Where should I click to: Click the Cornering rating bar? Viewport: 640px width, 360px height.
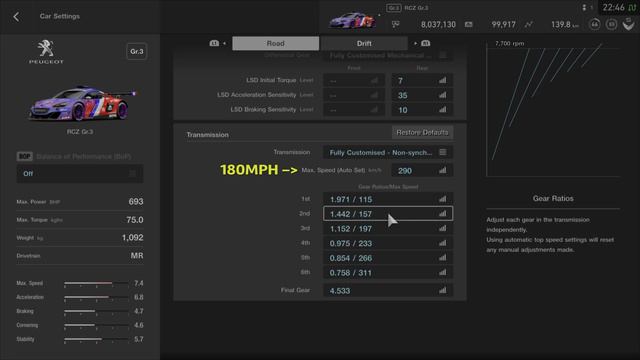[96, 325]
